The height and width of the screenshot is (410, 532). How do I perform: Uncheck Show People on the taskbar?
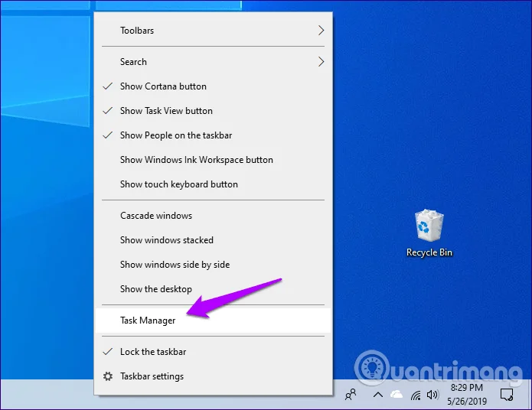point(213,135)
